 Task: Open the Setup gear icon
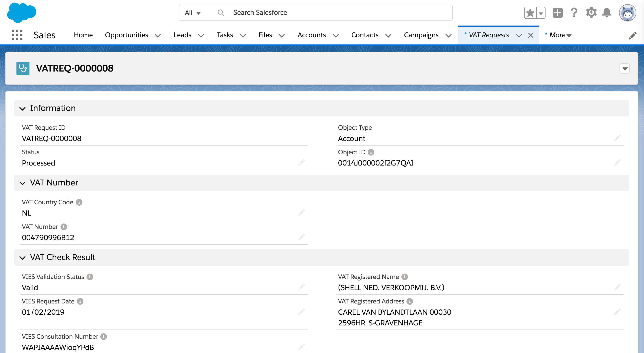[x=591, y=12]
